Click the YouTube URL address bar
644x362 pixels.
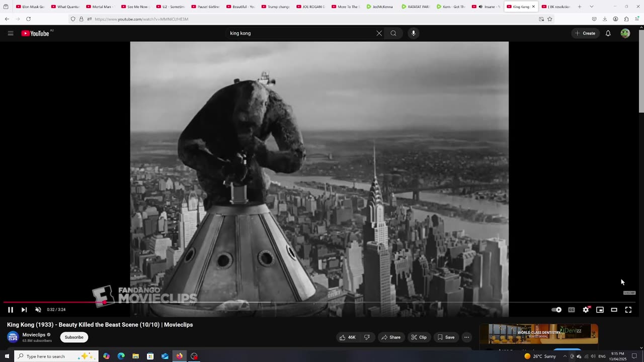click(312, 19)
